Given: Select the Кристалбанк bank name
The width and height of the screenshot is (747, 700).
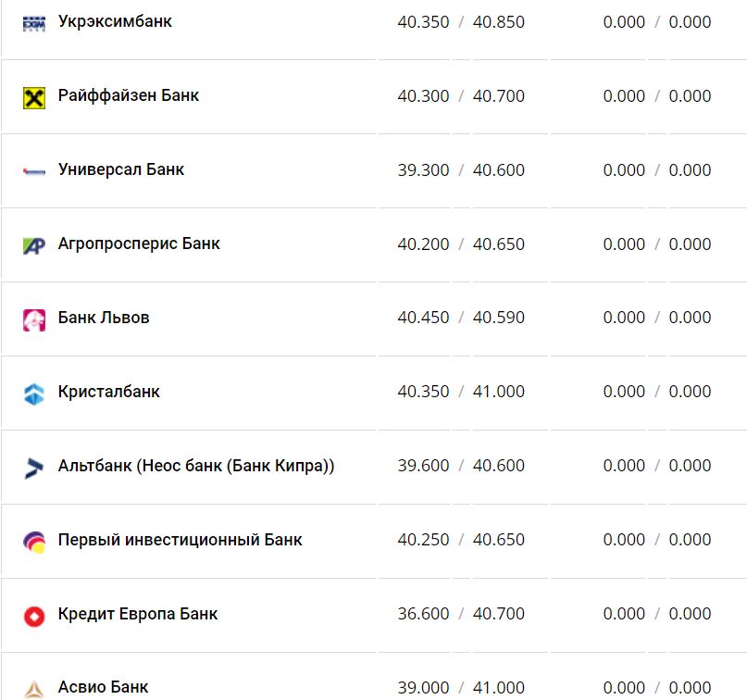Looking at the screenshot, I should pos(108,392).
